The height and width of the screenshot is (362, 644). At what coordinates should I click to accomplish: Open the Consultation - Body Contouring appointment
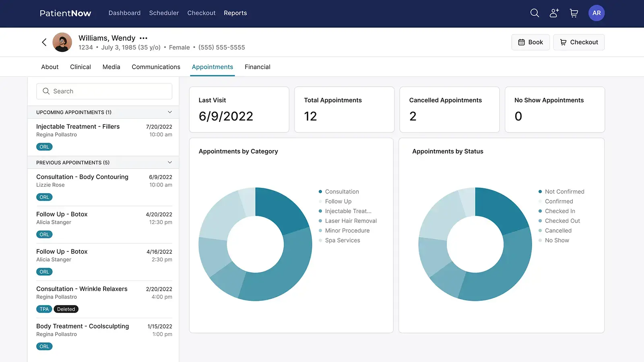coord(104,187)
